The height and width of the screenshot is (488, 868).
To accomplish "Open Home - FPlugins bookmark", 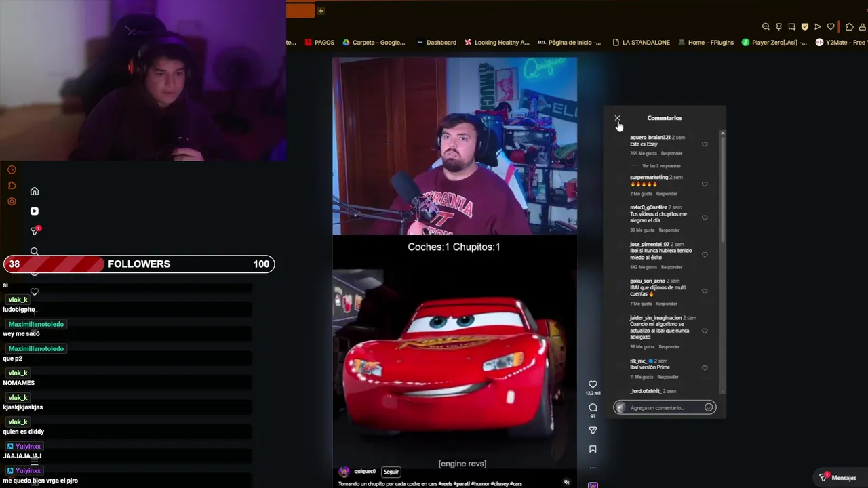I will [706, 42].
